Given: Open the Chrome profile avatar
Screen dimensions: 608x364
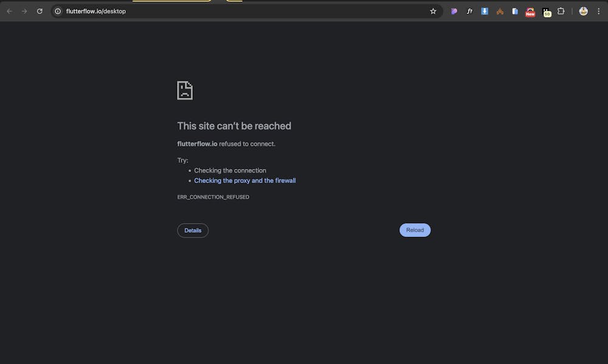Looking at the screenshot, I should tap(584, 11).
